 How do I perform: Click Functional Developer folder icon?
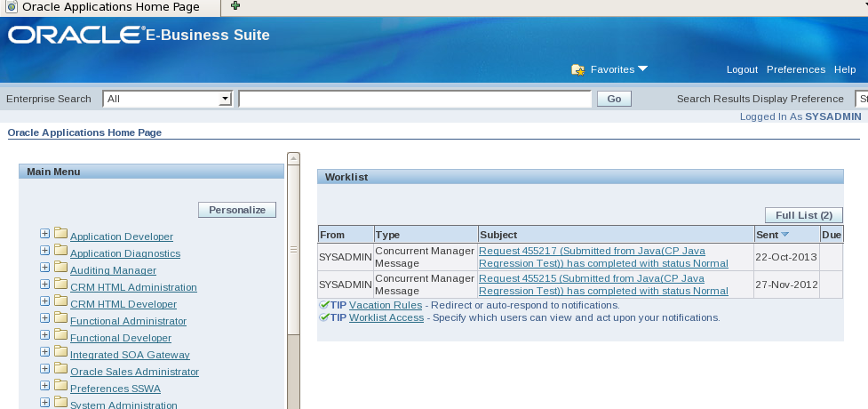pyautogui.click(x=60, y=334)
